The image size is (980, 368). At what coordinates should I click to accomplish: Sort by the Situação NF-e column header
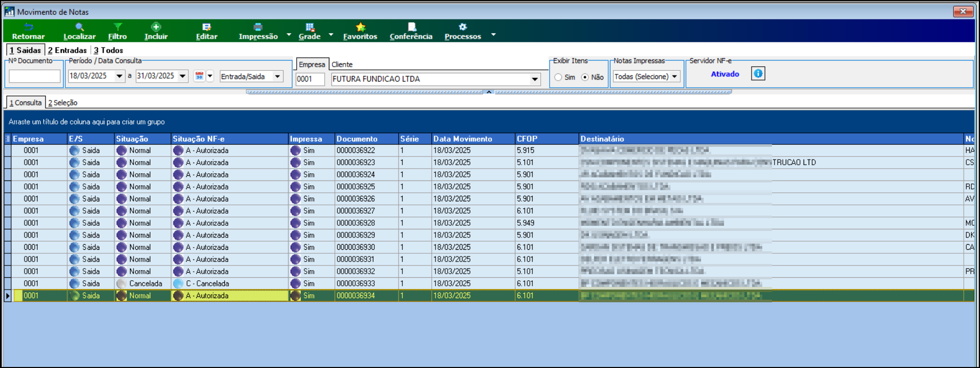click(x=229, y=139)
